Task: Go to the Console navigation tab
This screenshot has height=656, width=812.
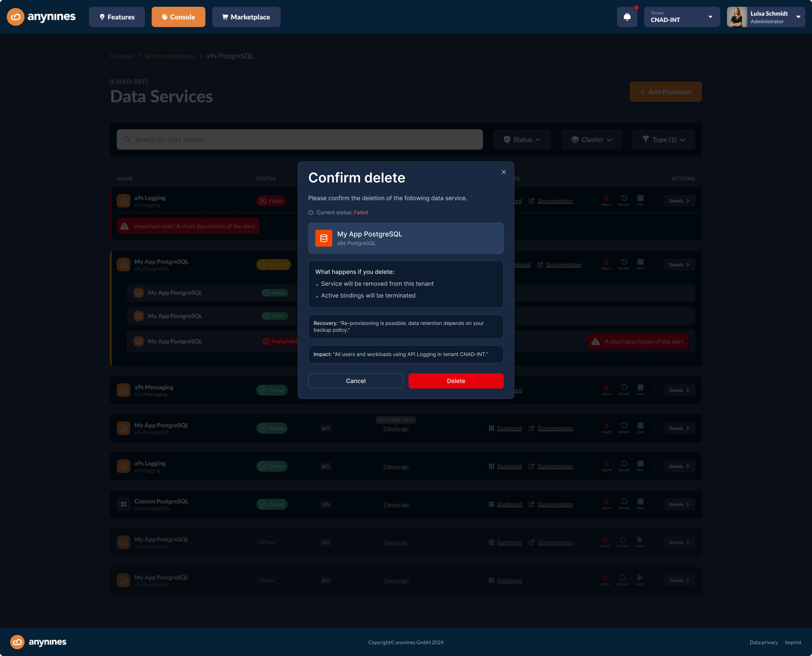Action: pyautogui.click(x=178, y=17)
